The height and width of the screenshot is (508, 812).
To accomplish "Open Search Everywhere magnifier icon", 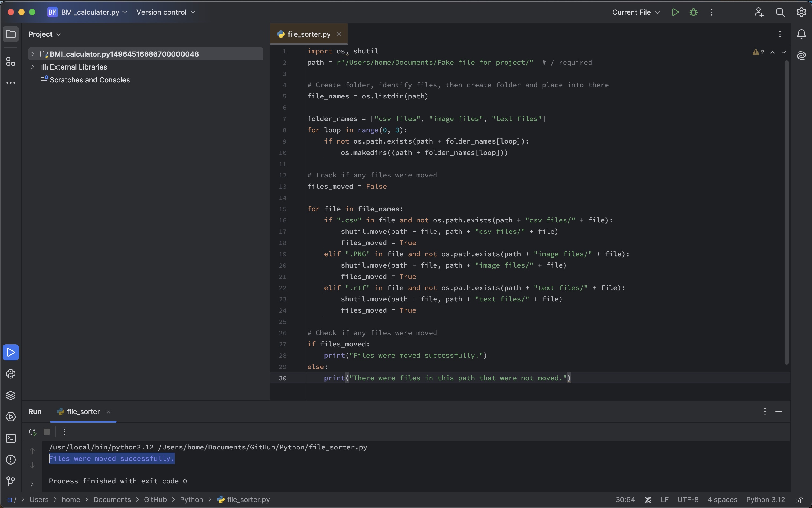I will coord(780,12).
